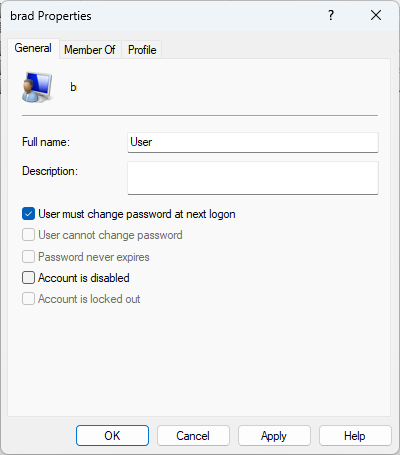Click the Cancel button
Image resolution: width=400 pixels, height=455 pixels.
click(193, 435)
